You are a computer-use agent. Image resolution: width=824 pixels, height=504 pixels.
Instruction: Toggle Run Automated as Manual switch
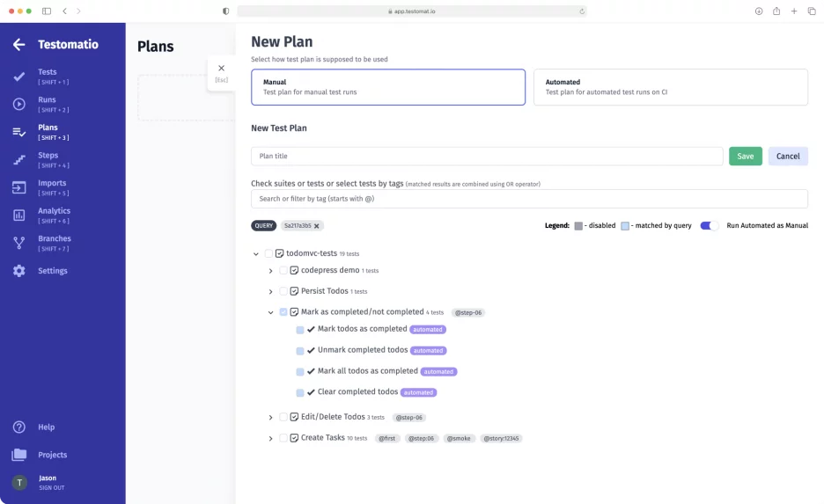coord(709,226)
